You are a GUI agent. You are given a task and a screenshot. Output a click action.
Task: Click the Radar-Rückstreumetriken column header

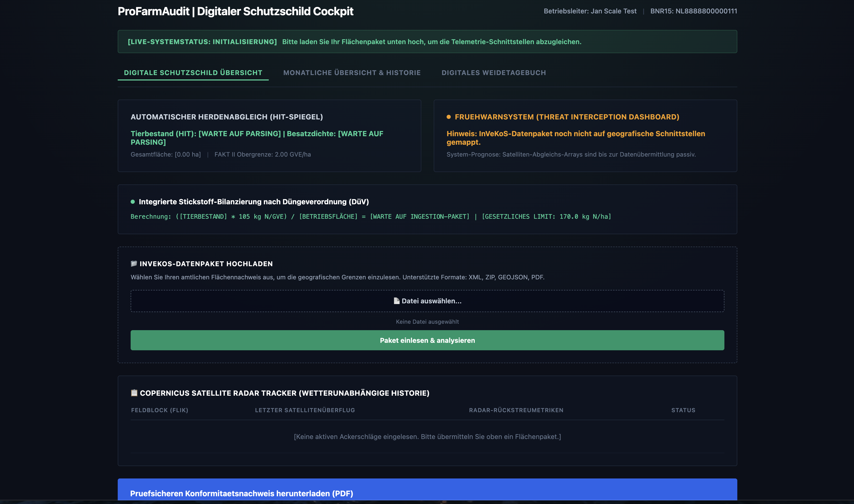coord(516,410)
